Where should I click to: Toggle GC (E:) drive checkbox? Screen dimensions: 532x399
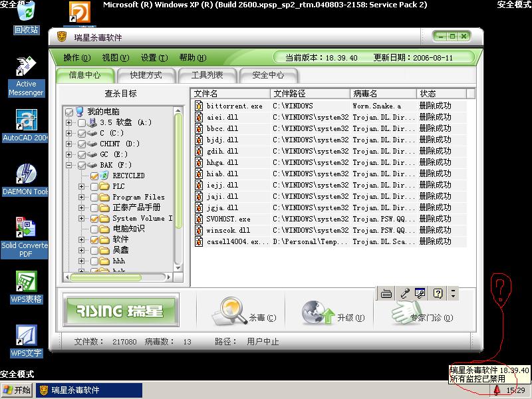pyautogui.click(x=82, y=155)
